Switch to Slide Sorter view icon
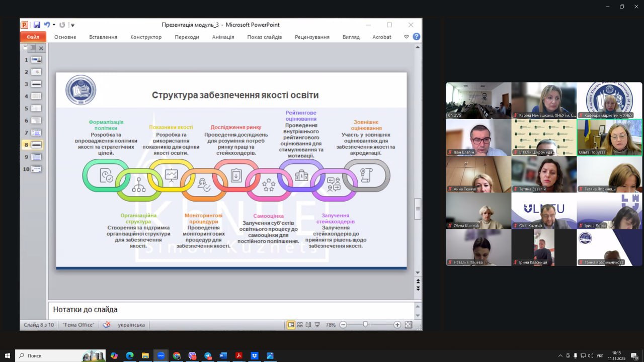 [x=300, y=325]
